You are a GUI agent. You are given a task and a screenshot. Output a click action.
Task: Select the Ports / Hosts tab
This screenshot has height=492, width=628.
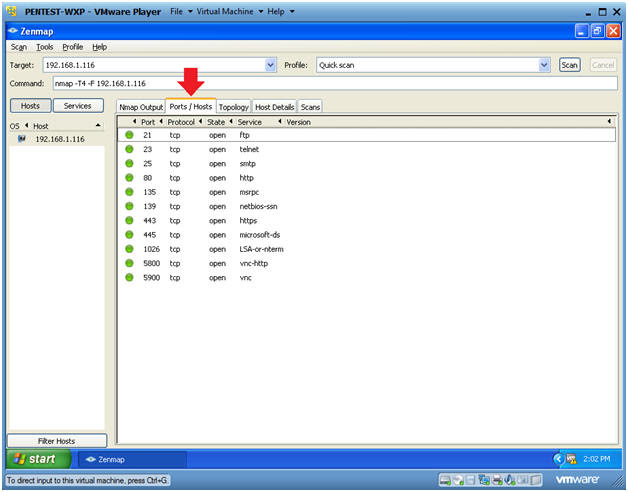[x=191, y=106]
